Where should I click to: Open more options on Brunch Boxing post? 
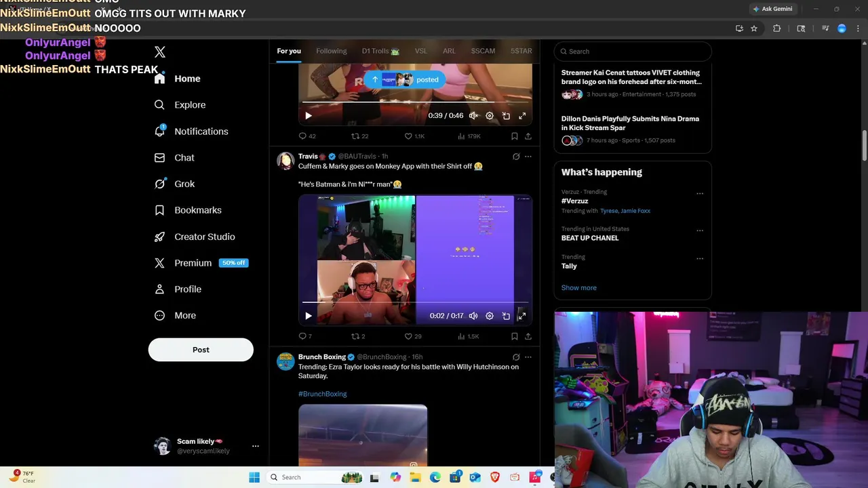[528, 357]
